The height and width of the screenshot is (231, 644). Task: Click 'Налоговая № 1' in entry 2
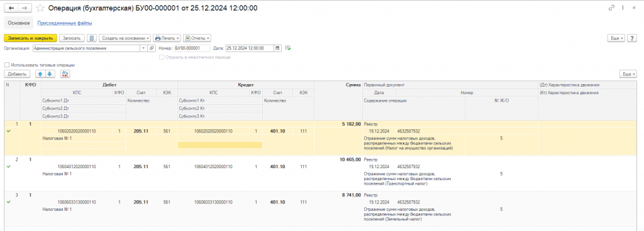pos(57,174)
